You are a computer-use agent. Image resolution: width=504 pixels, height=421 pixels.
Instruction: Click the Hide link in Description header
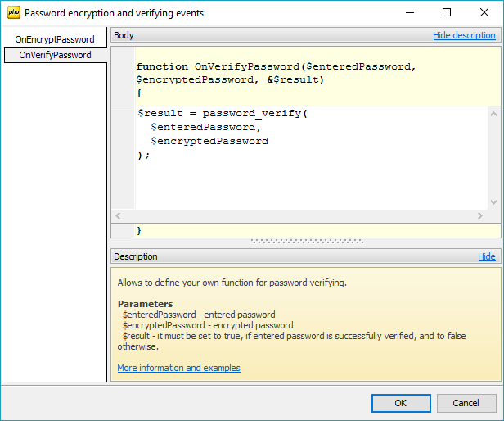point(486,256)
